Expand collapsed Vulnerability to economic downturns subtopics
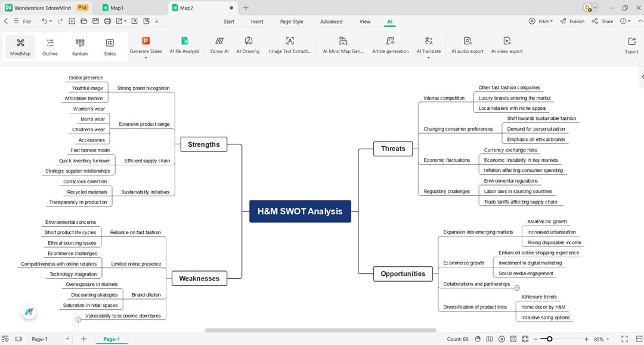The width and height of the screenshot is (644, 345). (79, 319)
